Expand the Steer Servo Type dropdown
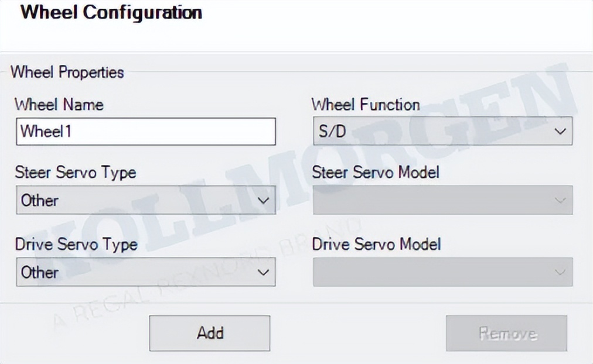Screen dimensions: 593x364 tap(146, 200)
